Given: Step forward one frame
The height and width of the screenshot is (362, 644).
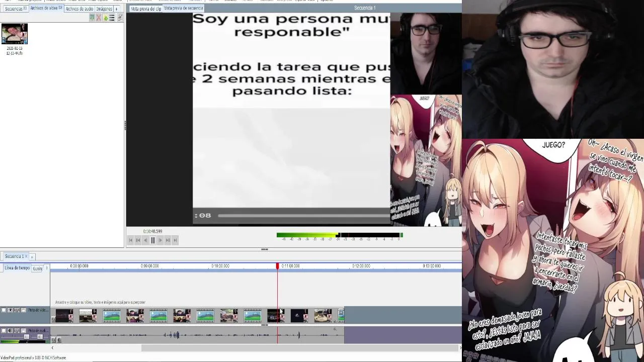Looking at the screenshot, I should coord(160,240).
